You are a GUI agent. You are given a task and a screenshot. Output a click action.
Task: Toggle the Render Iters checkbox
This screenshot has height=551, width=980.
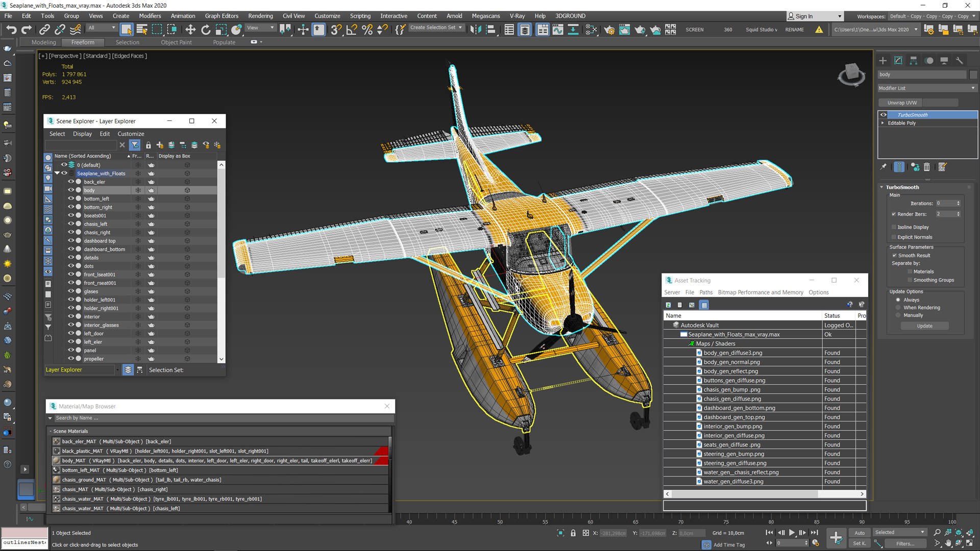[x=894, y=214]
